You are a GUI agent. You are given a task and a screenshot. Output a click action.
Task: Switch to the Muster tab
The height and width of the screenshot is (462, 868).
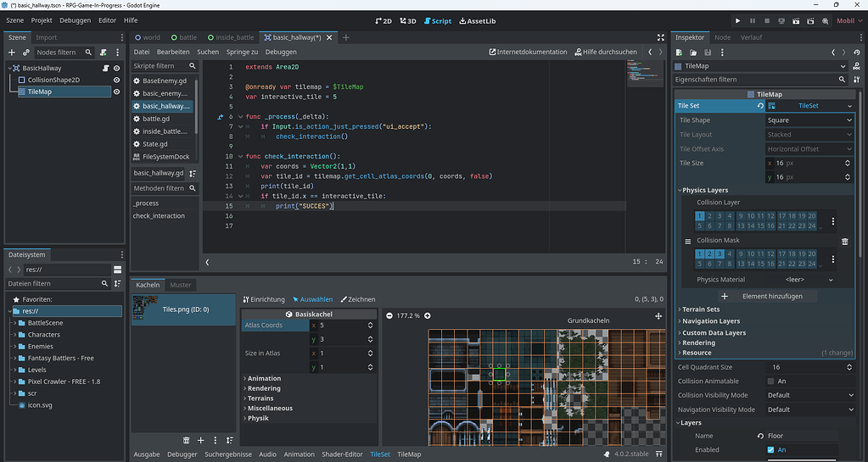coord(181,285)
